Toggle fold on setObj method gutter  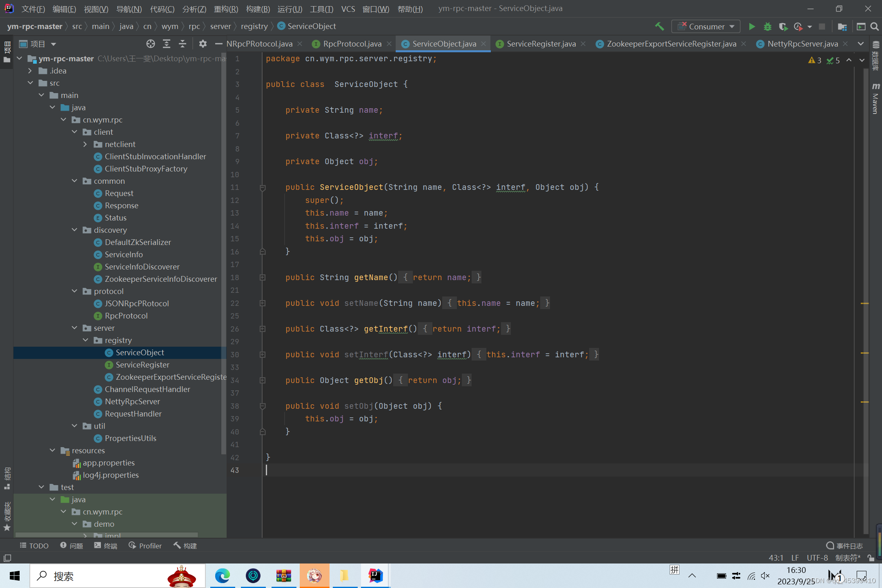pos(263,406)
